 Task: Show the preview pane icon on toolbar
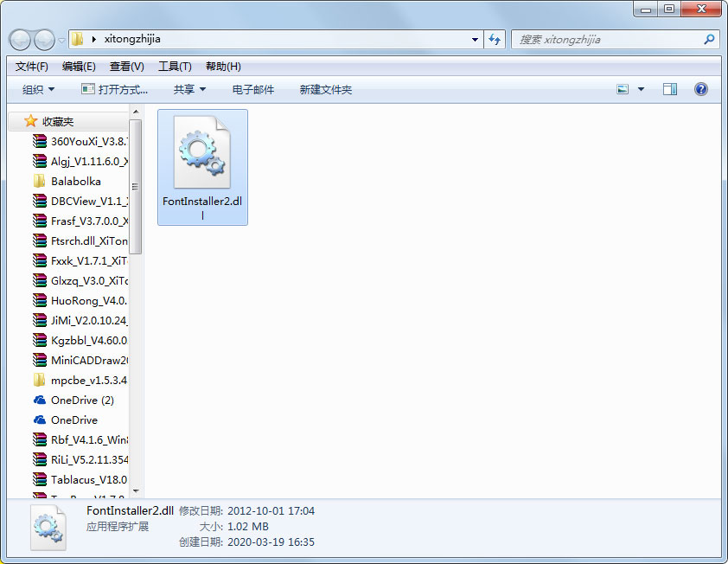669,88
